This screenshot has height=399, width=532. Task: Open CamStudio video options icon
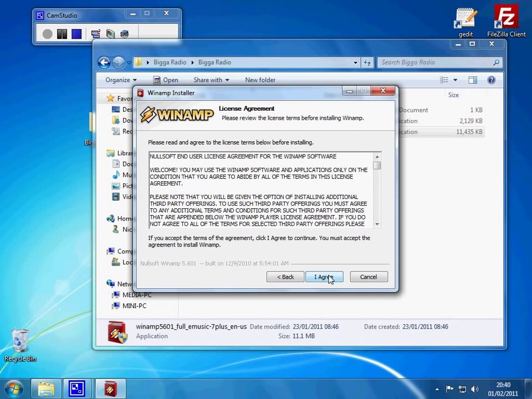point(110,34)
